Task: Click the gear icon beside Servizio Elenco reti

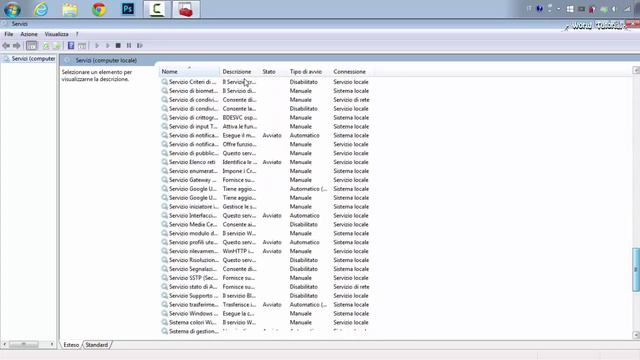Action: 164,162
